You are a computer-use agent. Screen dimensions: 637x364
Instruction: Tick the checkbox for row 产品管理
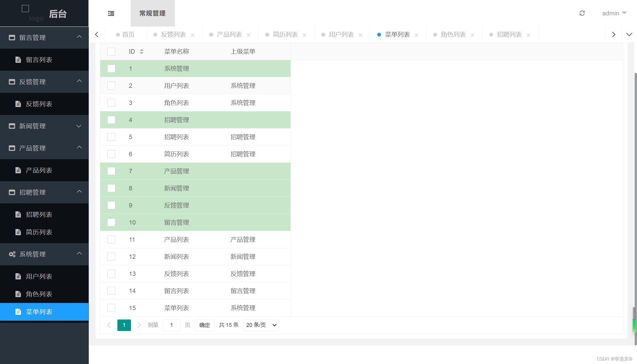click(x=111, y=171)
